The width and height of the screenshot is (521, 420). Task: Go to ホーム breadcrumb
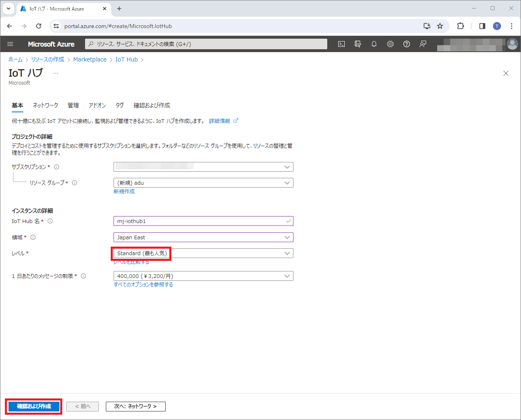(x=15, y=59)
